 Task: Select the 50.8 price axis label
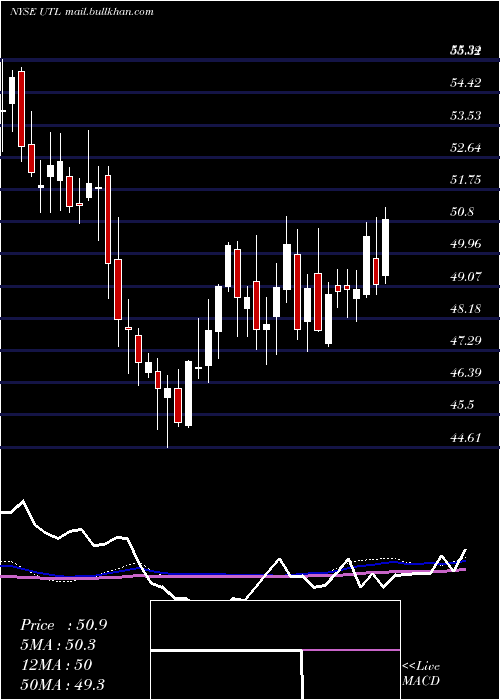tap(462, 212)
